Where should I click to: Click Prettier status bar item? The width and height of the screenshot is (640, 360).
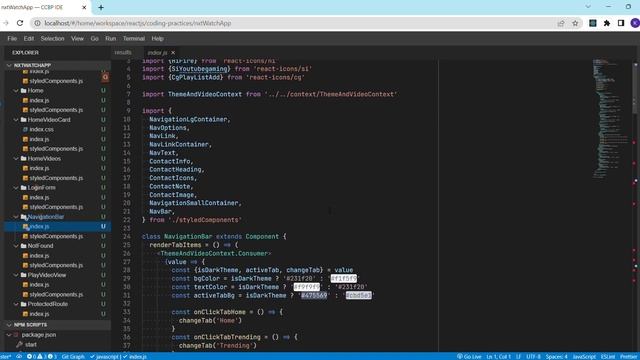pyautogui.click(x=629, y=356)
